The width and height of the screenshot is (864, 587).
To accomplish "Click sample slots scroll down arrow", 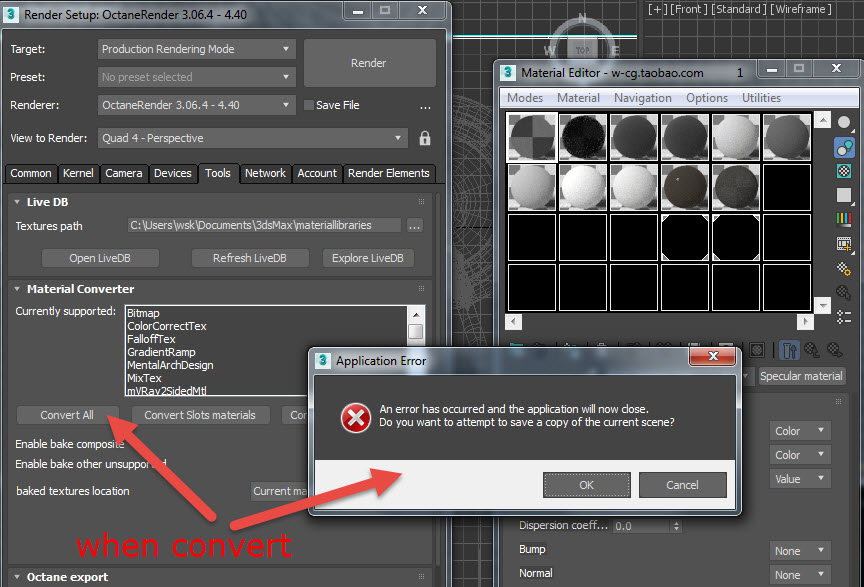I will click(823, 305).
